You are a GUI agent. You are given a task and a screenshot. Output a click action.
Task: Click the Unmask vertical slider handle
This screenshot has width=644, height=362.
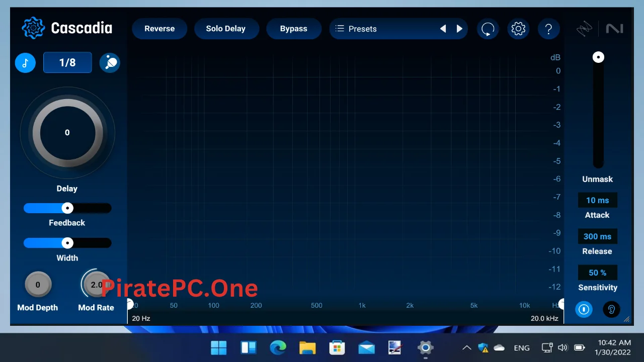pos(598,57)
